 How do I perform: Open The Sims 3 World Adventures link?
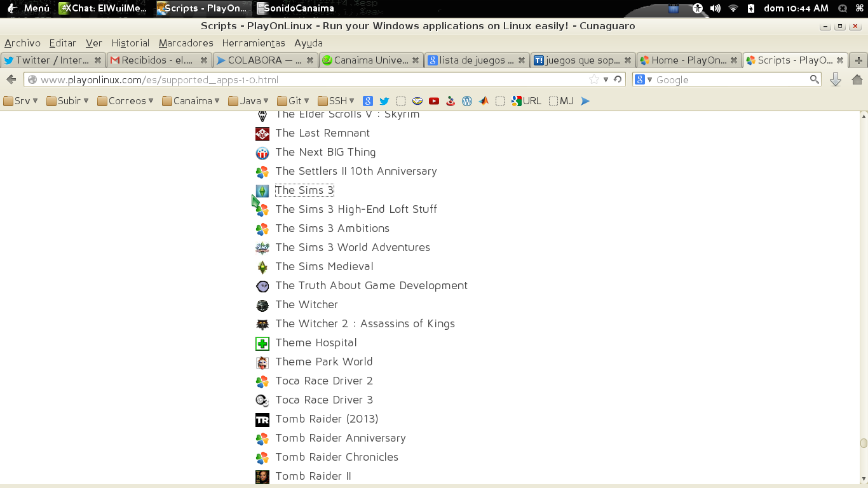[353, 247]
